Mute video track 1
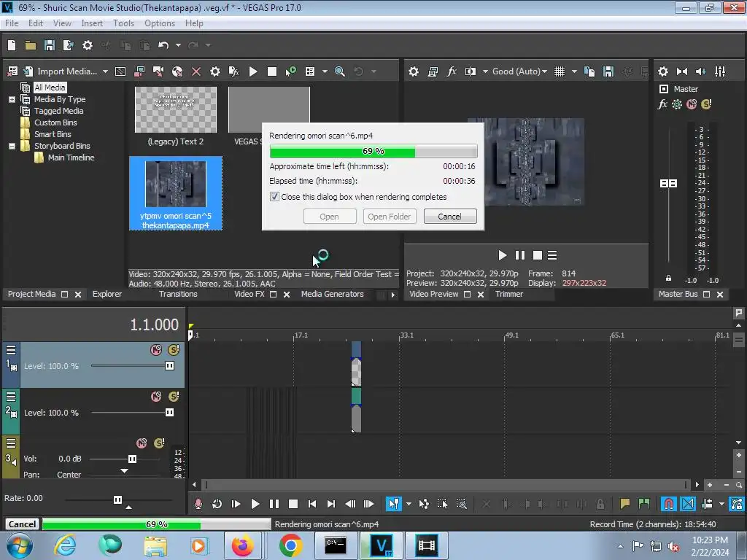 click(156, 350)
